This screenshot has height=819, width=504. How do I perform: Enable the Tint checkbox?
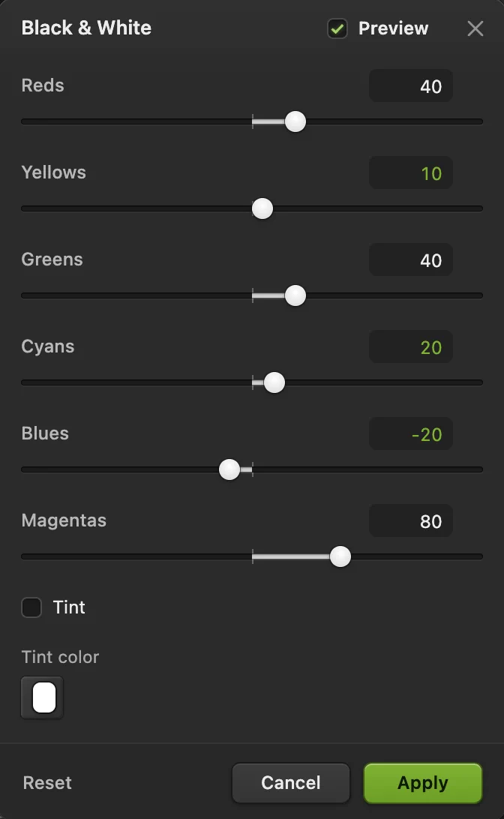coord(31,607)
